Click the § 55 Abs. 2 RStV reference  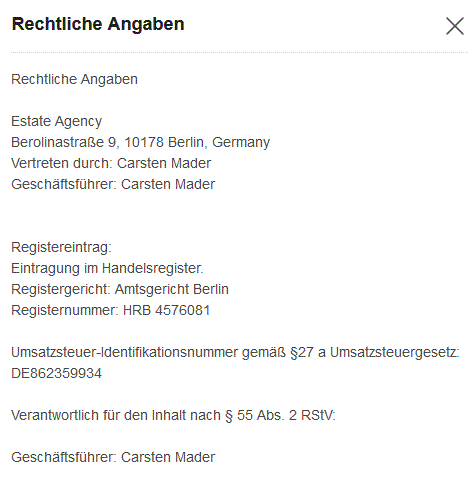[280, 415]
